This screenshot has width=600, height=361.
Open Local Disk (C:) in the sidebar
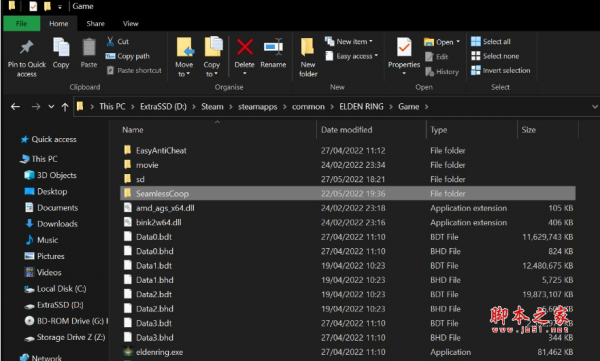pyautogui.click(x=55, y=289)
